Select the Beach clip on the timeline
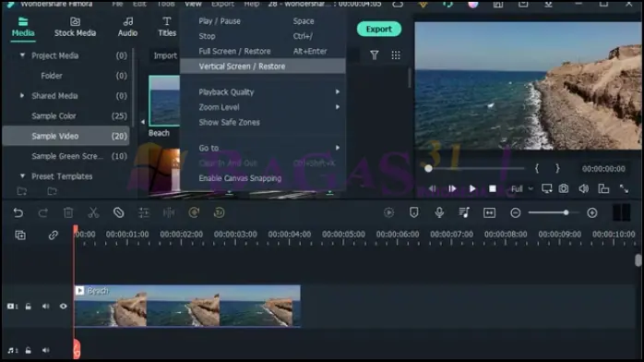Image resolution: width=644 pixels, height=362 pixels. coord(187,306)
